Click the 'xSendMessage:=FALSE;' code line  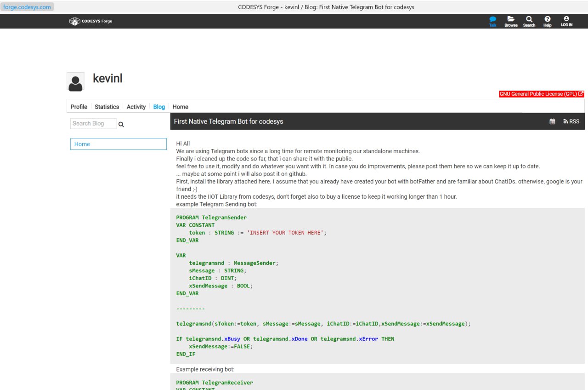[221, 346]
